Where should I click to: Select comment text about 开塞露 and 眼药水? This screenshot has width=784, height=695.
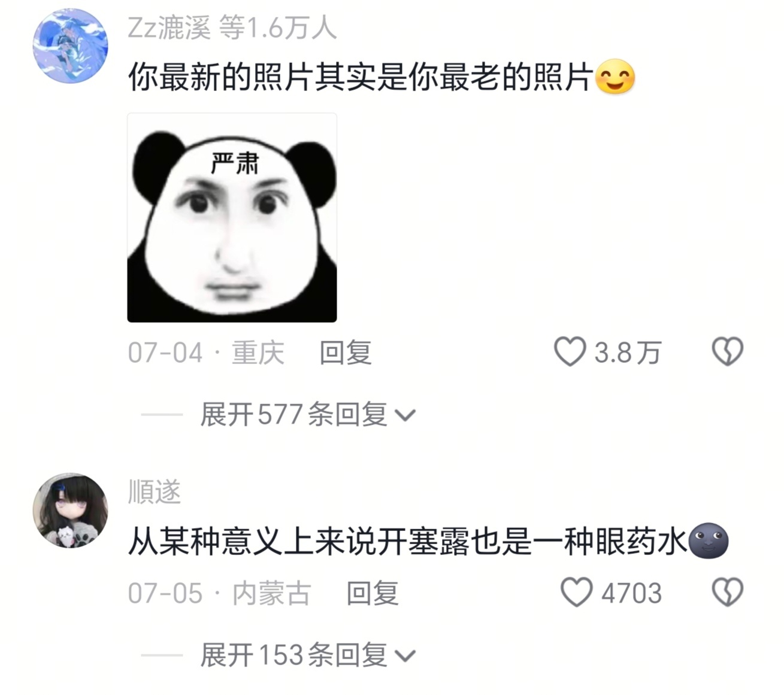(407, 542)
